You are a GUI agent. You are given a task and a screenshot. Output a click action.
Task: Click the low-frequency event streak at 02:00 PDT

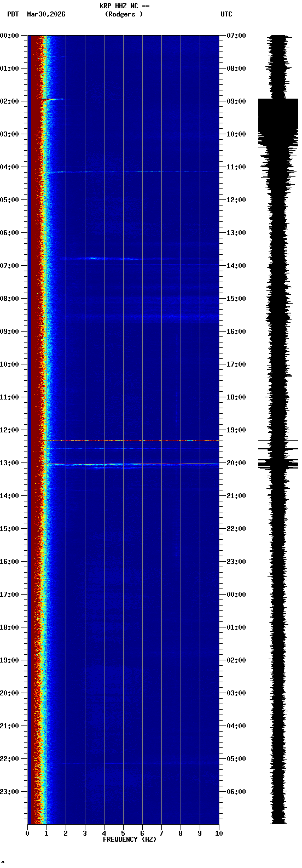[x=53, y=99]
